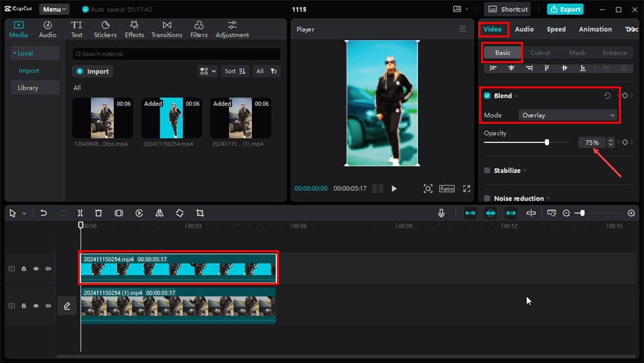Open the Stickers panel

pyautogui.click(x=105, y=29)
